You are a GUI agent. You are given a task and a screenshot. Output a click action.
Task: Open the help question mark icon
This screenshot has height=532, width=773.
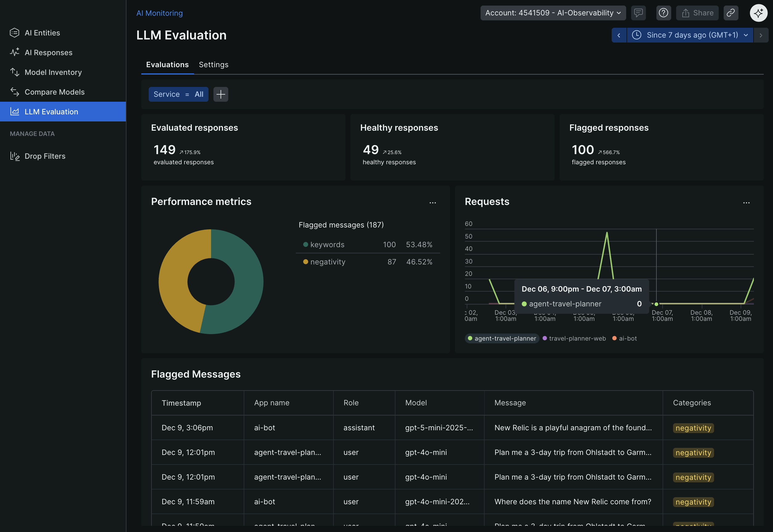click(663, 13)
